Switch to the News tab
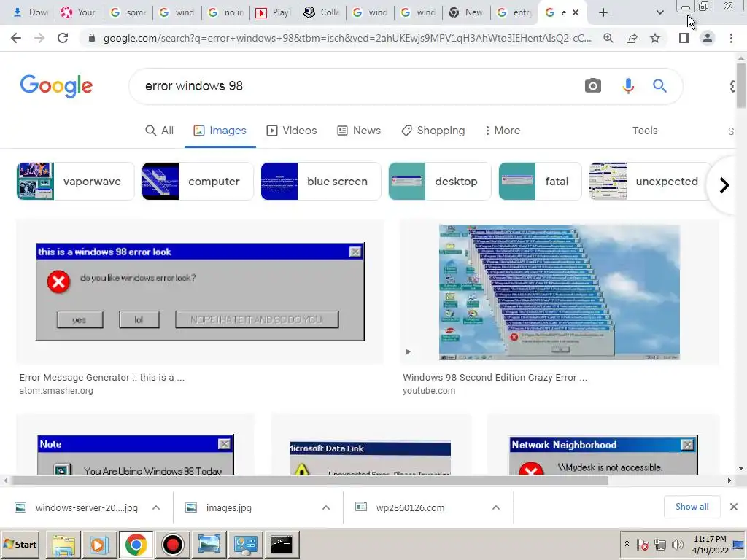Viewport: 747px width, 560px height. [359, 131]
